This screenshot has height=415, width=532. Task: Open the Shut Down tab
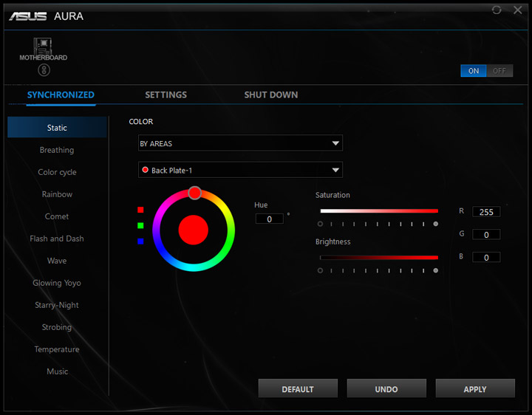(271, 95)
